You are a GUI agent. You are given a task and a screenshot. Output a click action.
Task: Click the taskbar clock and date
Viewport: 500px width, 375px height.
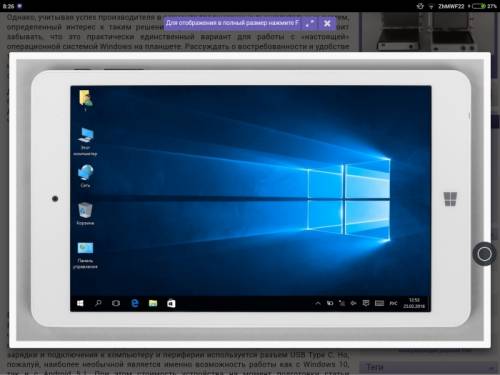tap(414, 303)
